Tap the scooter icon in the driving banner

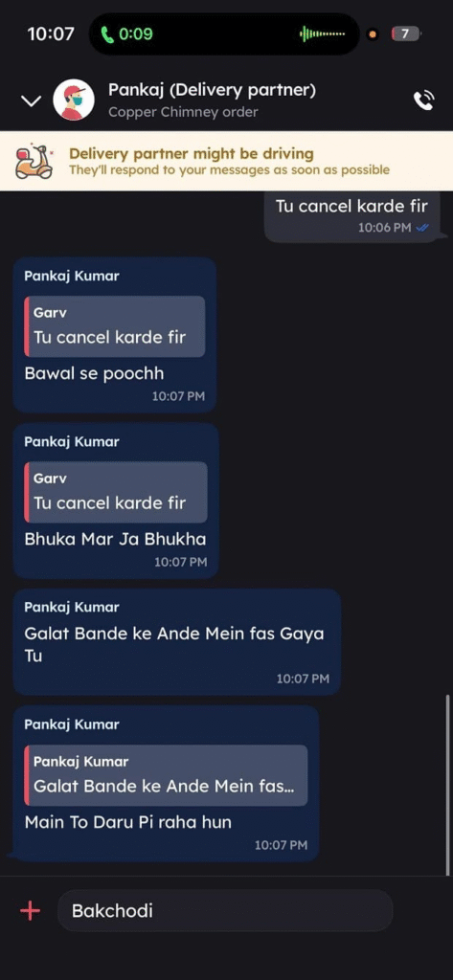click(34, 161)
